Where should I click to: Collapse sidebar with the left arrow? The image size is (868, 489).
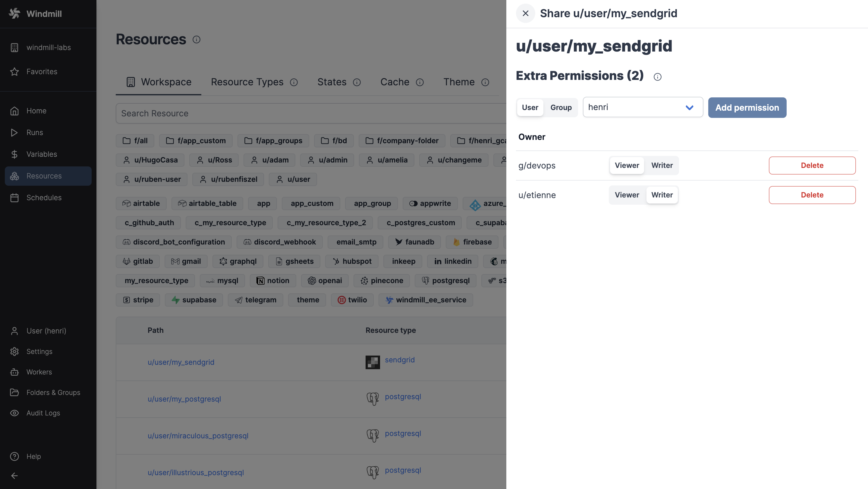tap(14, 476)
